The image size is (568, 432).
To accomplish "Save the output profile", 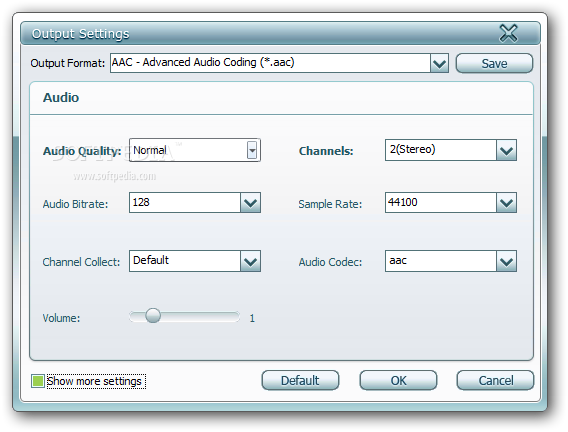I will point(494,63).
